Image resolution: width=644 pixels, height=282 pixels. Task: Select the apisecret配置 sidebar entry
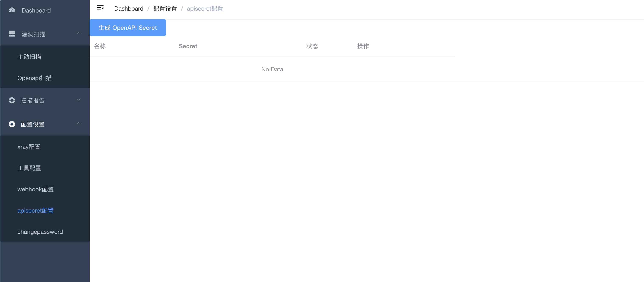(x=35, y=210)
